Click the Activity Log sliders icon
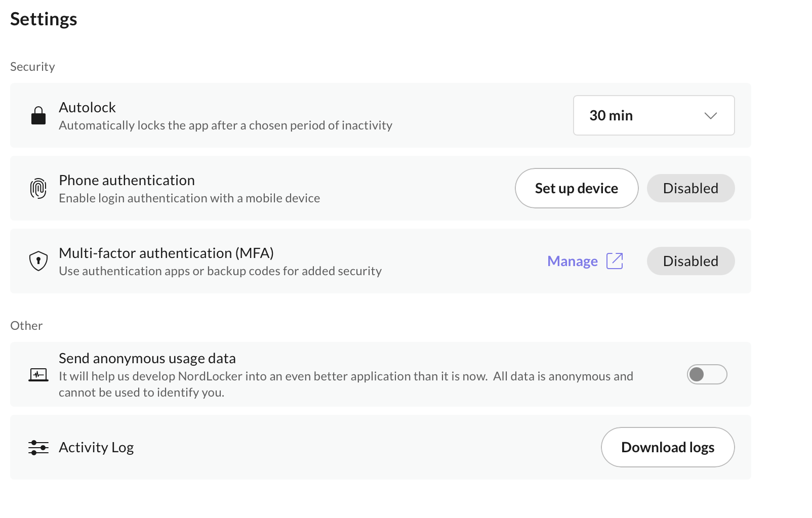The image size is (812, 518). pos(38,448)
